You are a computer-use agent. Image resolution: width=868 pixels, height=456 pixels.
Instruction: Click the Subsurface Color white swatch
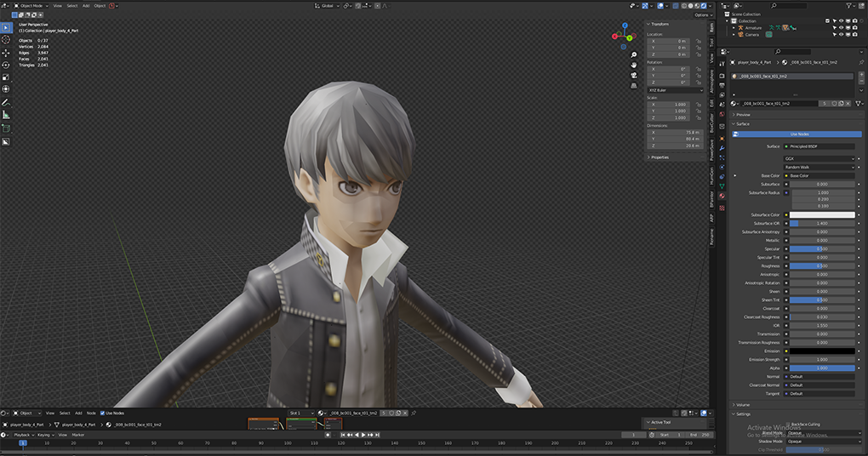click(x=822, y=214)
